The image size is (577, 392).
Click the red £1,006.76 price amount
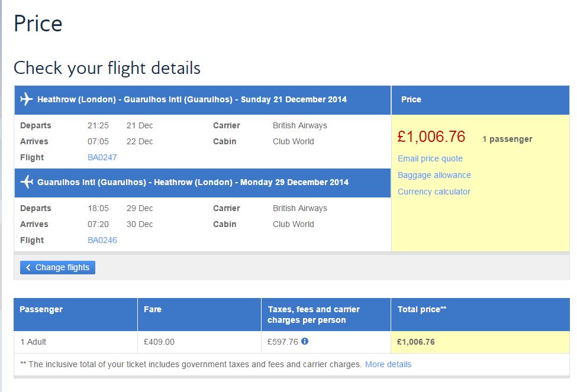point(431,137)
